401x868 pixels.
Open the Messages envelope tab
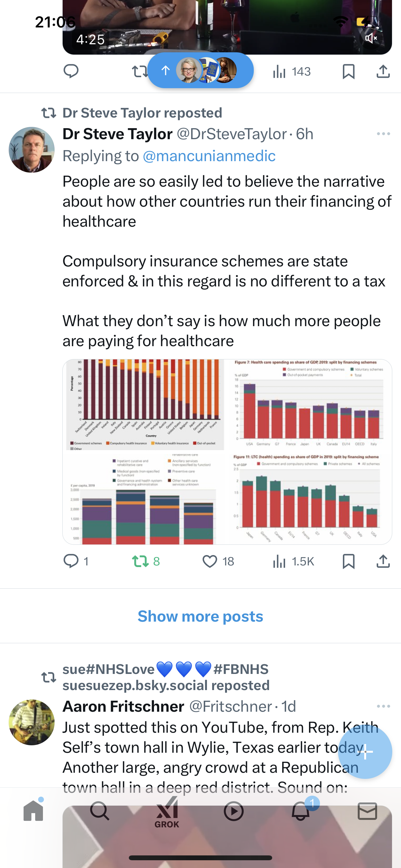[x=367, y=811]
